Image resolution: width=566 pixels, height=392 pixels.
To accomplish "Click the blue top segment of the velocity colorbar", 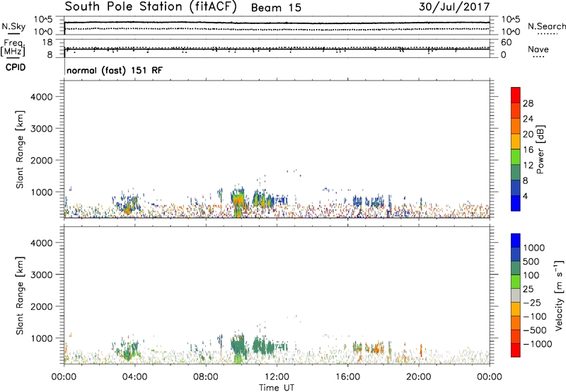I will (516, 241).
